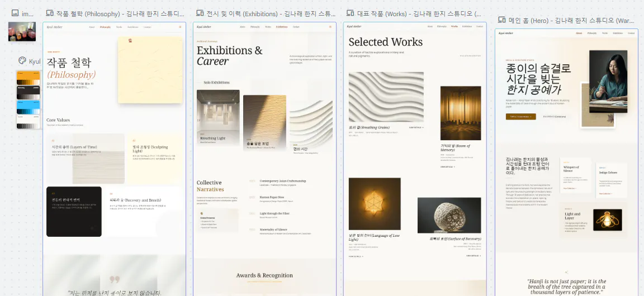This screenshot has width=644, height=296.
Task: Click 'View Details' link beside Breathing Grains
Action: (416, 128)
